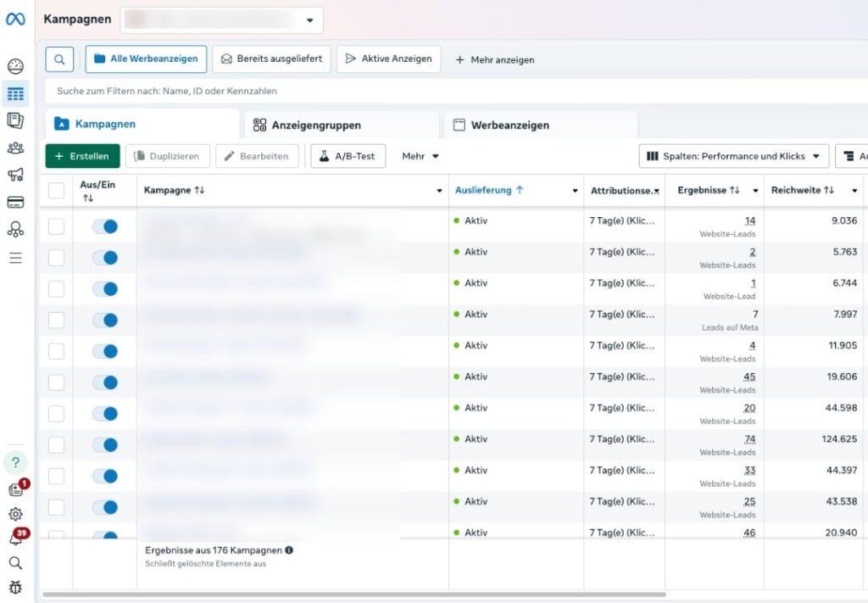The width and height of the screenshot is (868, 603).
Task: Check the select-all checkbox in table header
Action: click(56, 191)
